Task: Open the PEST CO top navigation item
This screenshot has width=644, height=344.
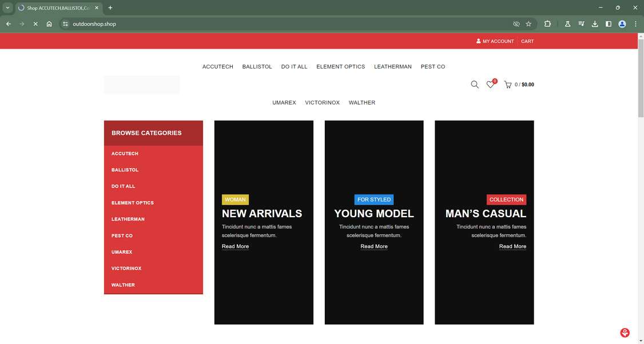Action: (x=433, y=66)
